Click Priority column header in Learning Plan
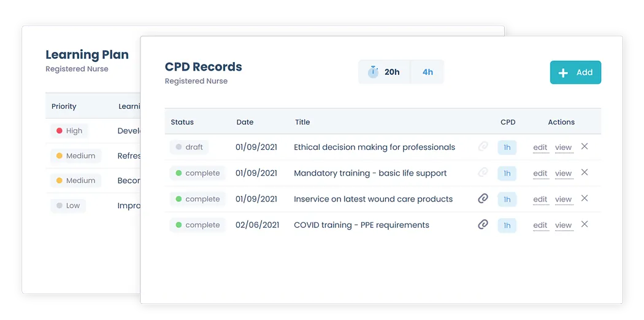The height and width of the screenshot is (320, 644). [x=64, y=106]
